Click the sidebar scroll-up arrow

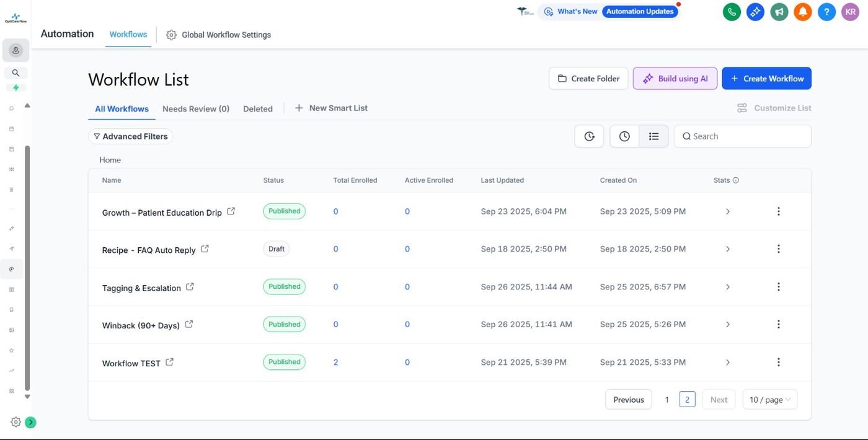pos(27,105)
